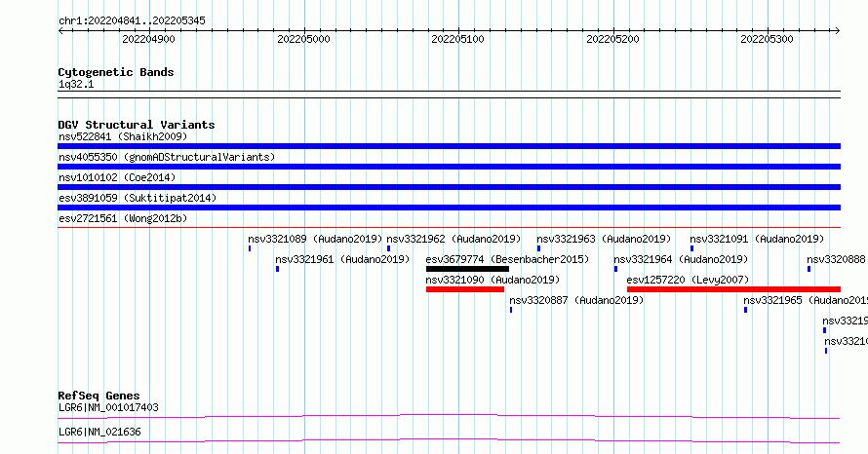The image size is (868, 454).
Task: Open nsv3321091 (Audano2019) variant label
Action: (x=757, y=239)
